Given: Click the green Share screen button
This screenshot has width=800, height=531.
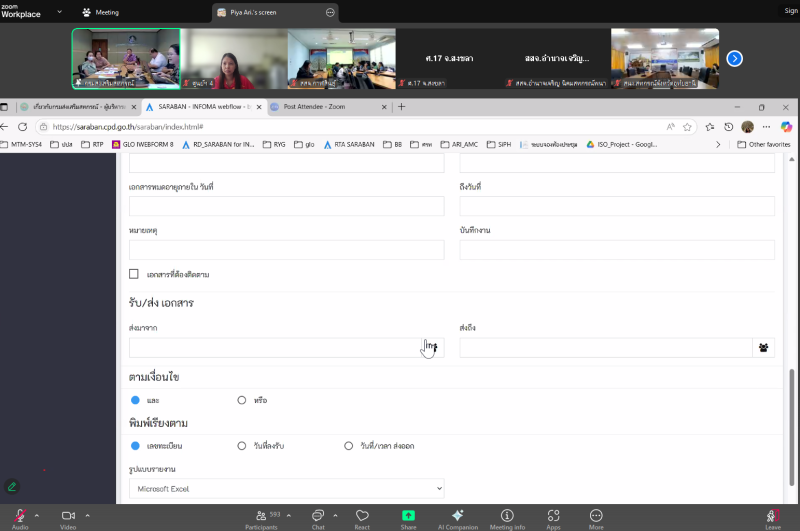Looking at the screenshot, I should [408, 514].
